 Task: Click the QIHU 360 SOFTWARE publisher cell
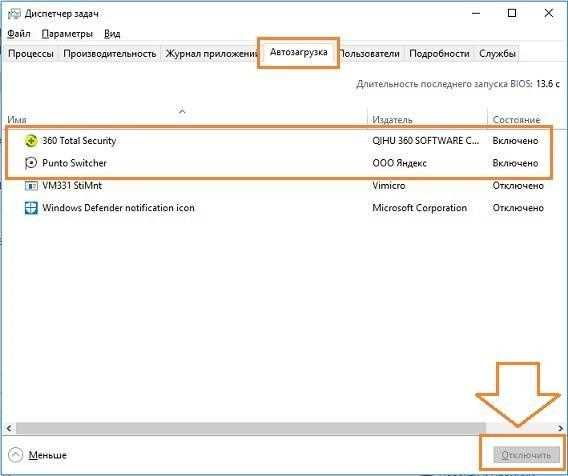[426, 141]
